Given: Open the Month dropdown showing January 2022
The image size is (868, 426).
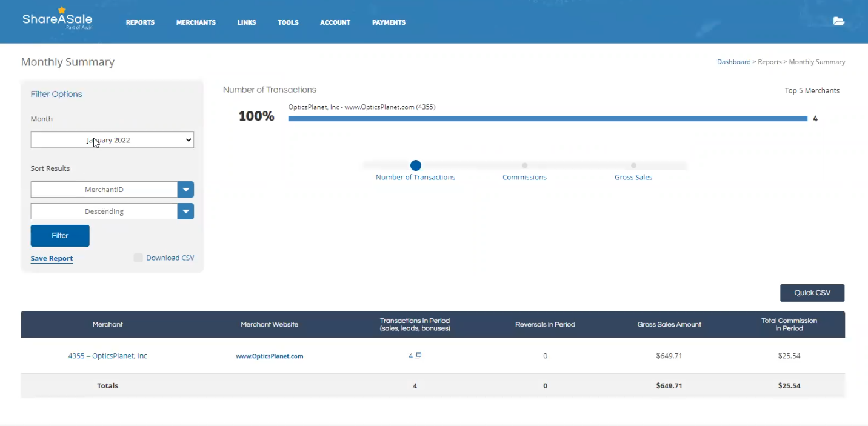Looking at the screenshot, I should tap(112, 140).
